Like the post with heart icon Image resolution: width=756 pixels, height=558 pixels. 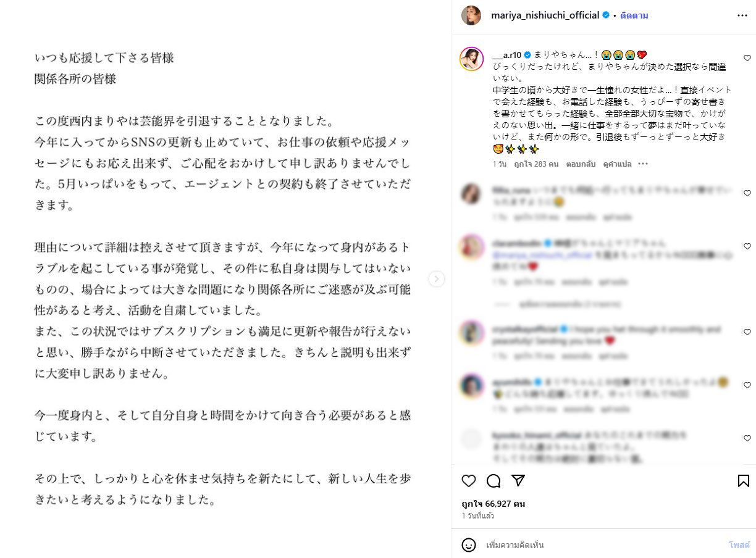pos(469,481)
